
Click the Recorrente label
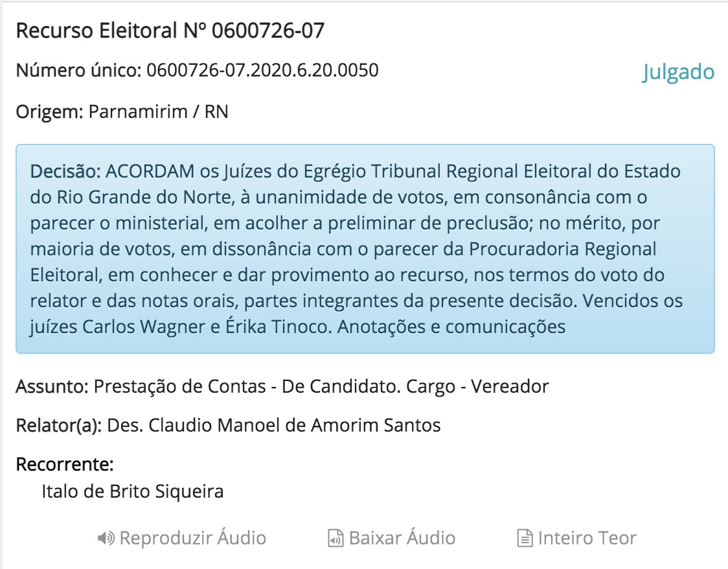[64, 464]
